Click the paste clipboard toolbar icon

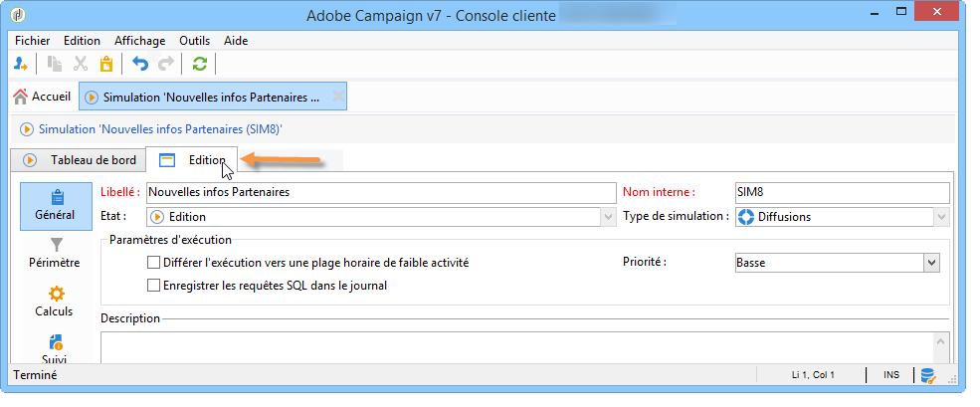click(x=106, y=64)
